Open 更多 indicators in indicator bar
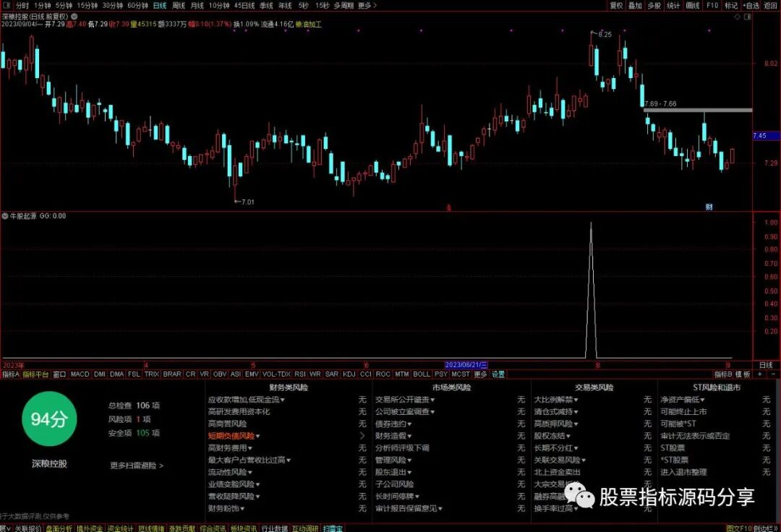Viewport: 781px width, 532px height. click(x=480, y=374)
